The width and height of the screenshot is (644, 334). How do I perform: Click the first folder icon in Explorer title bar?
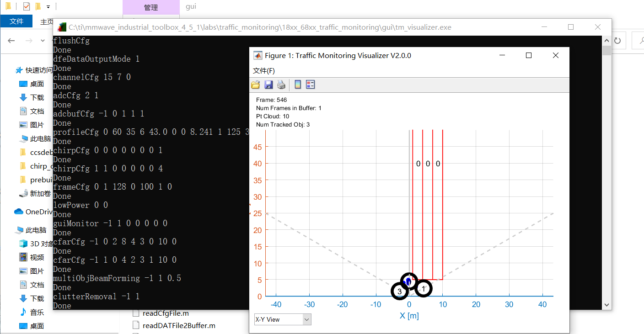pyautogui.click(x=8, y=6)
